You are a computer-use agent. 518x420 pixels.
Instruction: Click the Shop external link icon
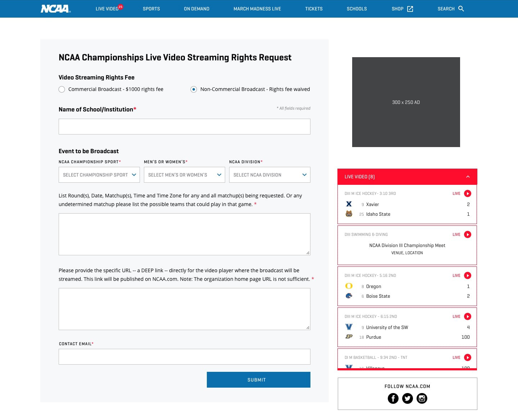410,9
